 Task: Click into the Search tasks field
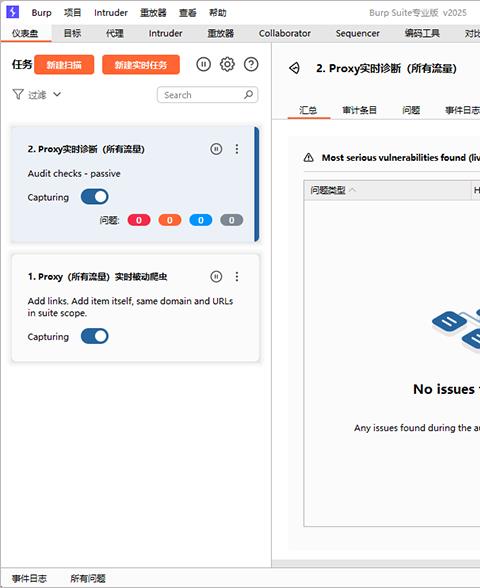[x=207, y=94]
